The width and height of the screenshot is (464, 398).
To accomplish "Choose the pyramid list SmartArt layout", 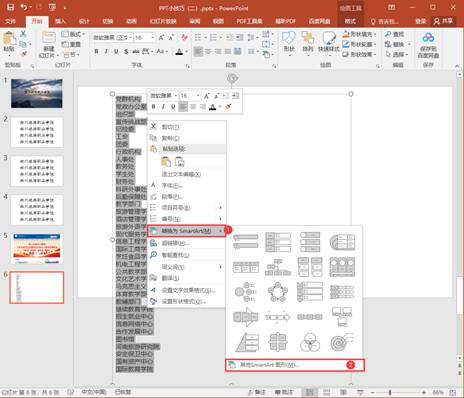I will tap(246, 342).
